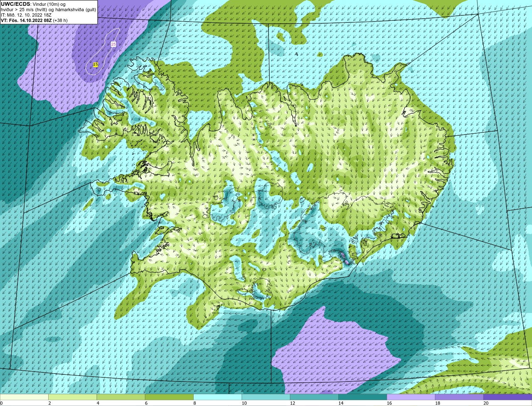Viewport: 532px width, 406px height.
Task: Click the legend value 8
Action: (x=195, y=403)
